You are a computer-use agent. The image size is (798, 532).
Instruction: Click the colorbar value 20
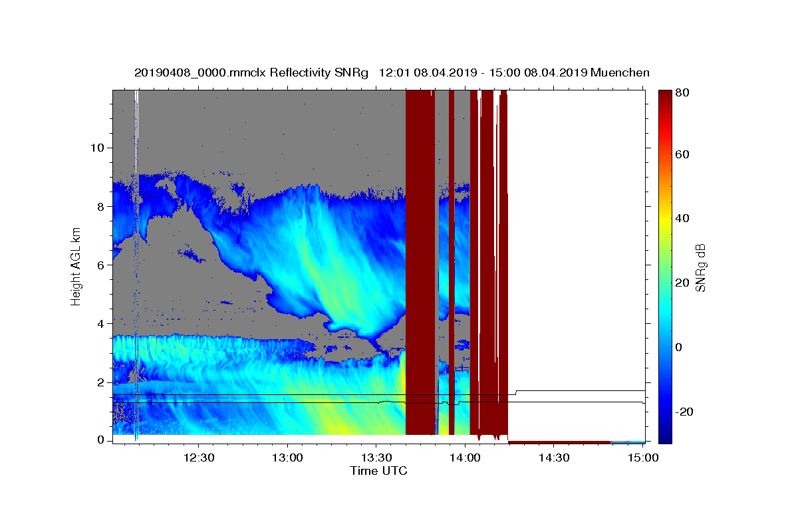(x=682, y=283)
